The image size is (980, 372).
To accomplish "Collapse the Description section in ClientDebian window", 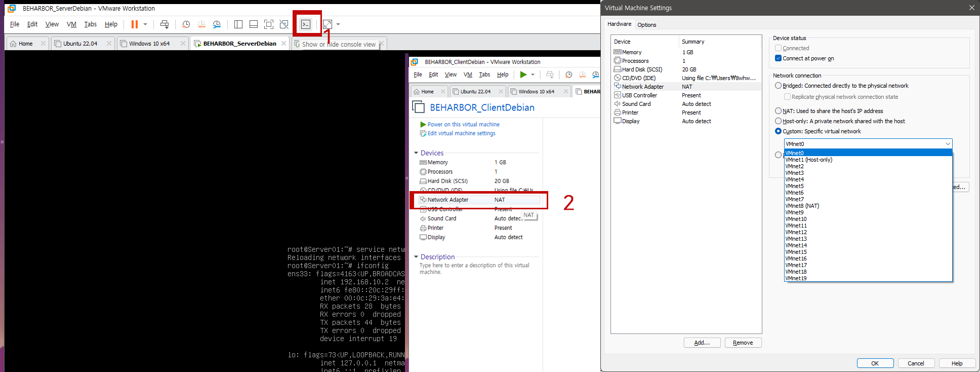I will point(416,257).
